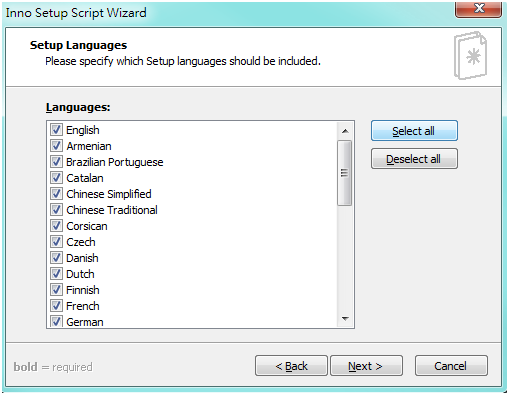Screen dimensions: 509x395
Task: Uncheck Chinese Traditional language
Action: click(x=56, y=210)
